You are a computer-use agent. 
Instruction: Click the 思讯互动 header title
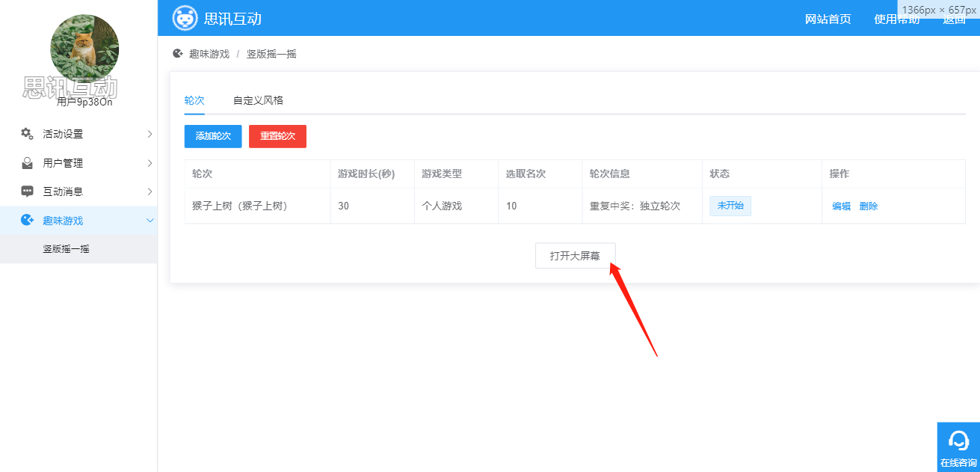(232, 19)
